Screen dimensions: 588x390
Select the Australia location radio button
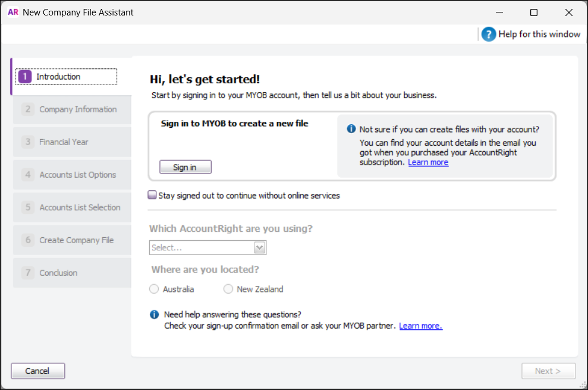tap(153, 289)
